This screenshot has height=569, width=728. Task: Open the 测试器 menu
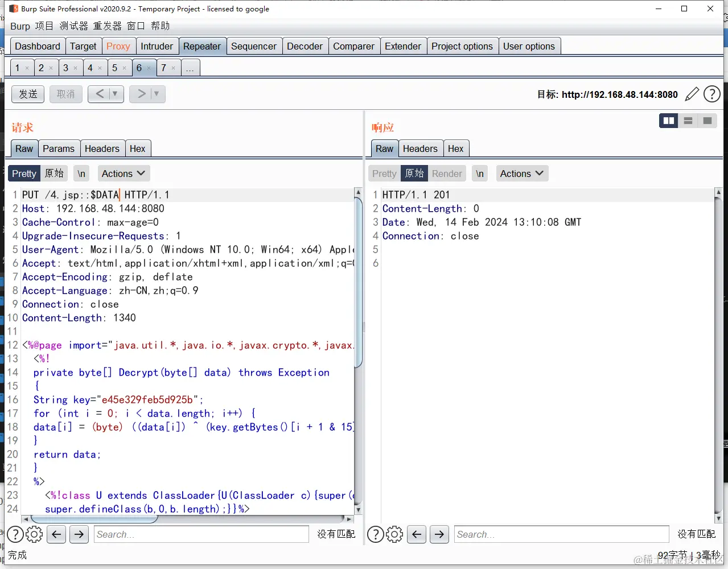tap(73, 26)
